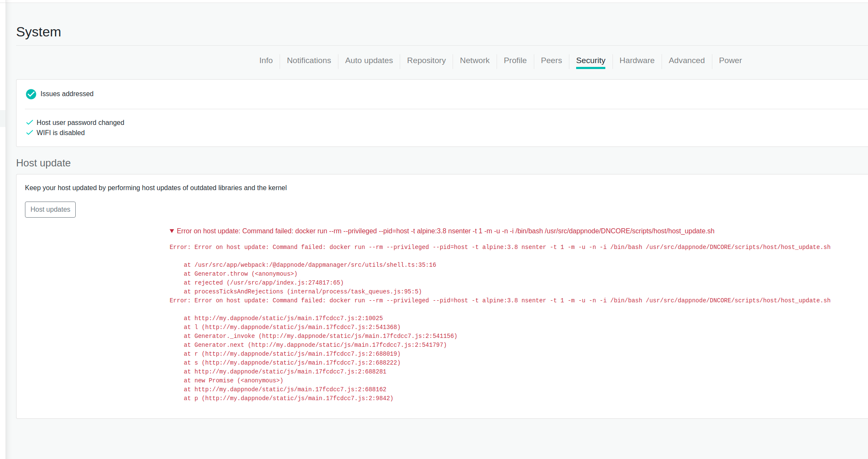Click the System page heading
868x459 pixels.
point(38,32)
